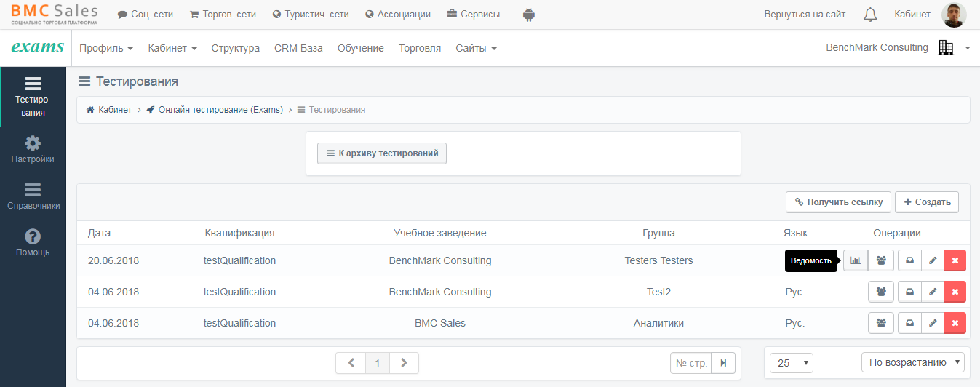
Task: Expand the Профиль menu
Action: [106, 48]
